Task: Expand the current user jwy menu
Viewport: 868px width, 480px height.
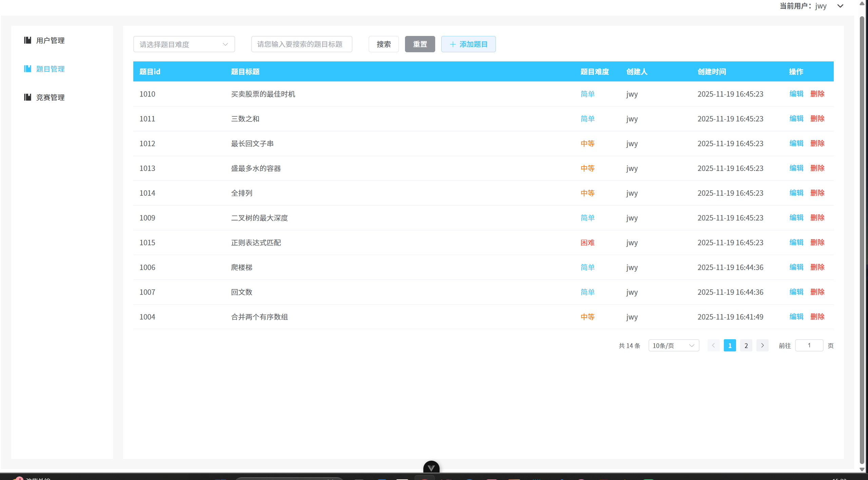Action: tap(840, 6)
